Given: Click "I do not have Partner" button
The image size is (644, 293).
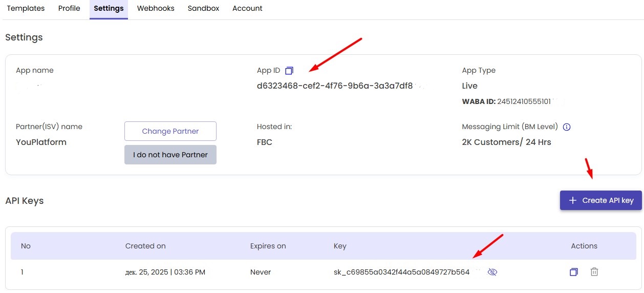Looking at the screenshot, I should click(x=170, y=155).
